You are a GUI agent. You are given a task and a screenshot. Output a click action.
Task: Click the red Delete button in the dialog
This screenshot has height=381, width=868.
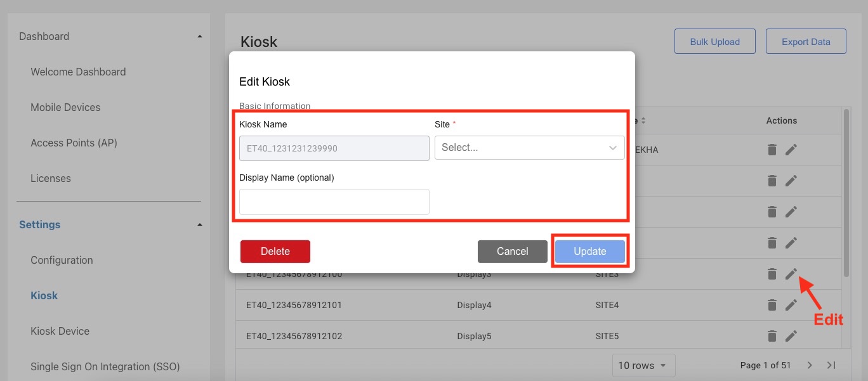[275, 252]
